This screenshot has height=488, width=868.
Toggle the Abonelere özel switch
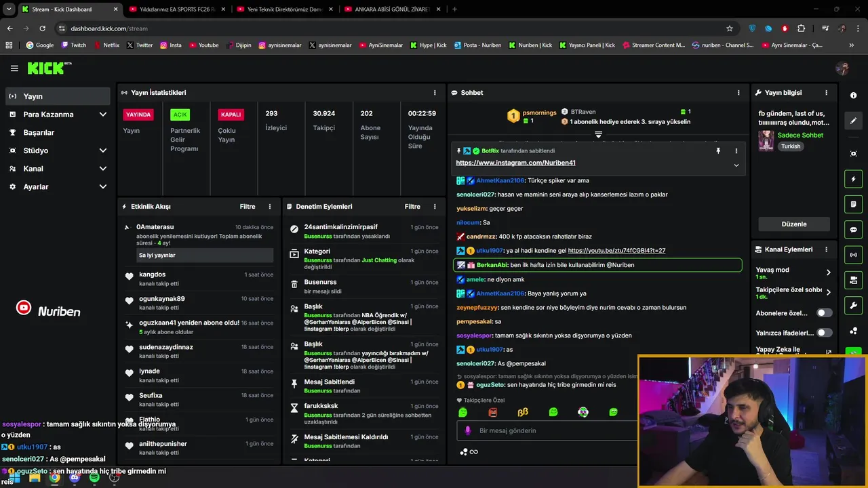[824, 313]
